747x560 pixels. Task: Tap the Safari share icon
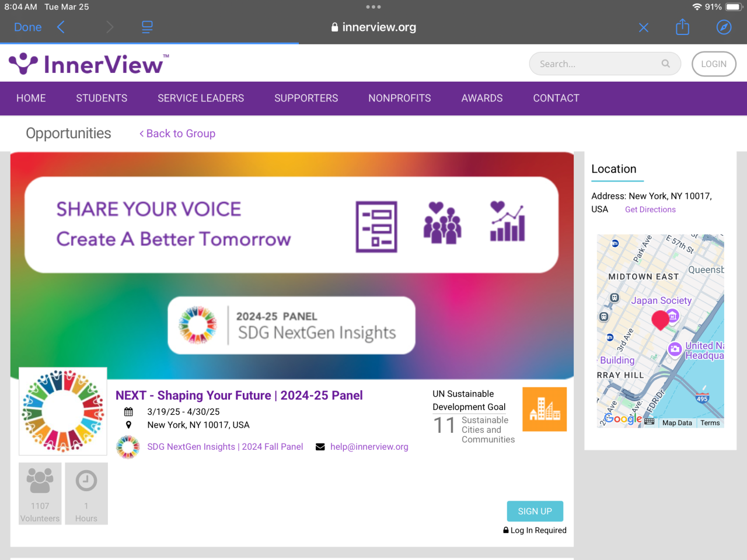coord(682,27)
